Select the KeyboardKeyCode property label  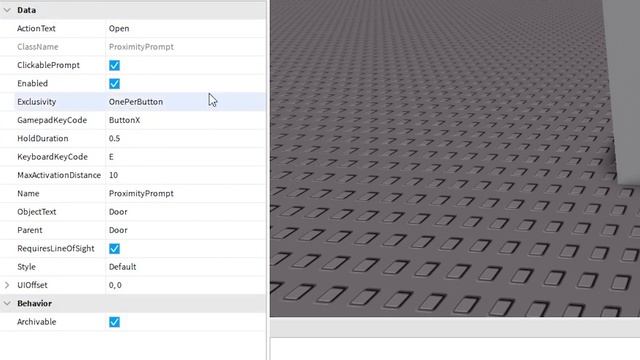pos(52,157)
